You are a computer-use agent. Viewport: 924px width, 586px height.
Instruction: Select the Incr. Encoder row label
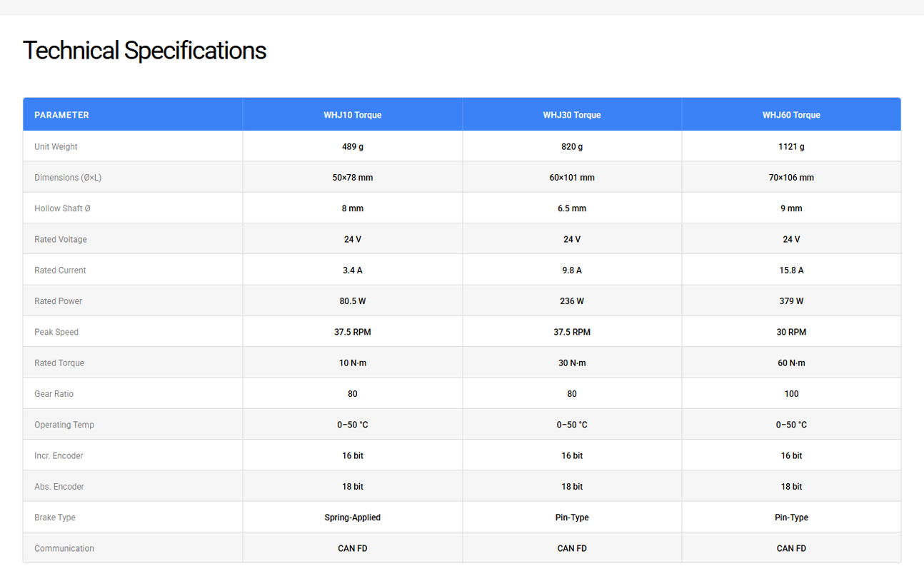coord(59,455)
